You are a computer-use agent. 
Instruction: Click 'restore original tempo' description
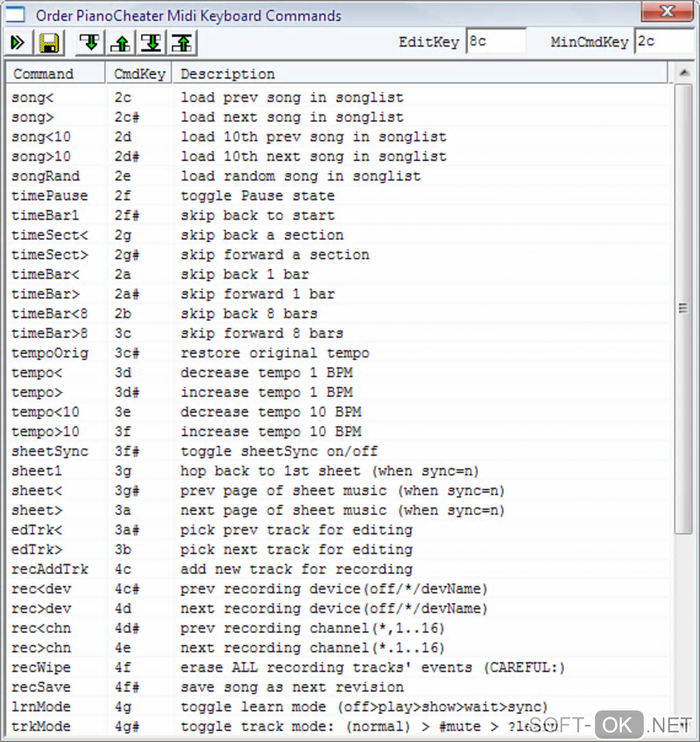(x=275, y=353)
